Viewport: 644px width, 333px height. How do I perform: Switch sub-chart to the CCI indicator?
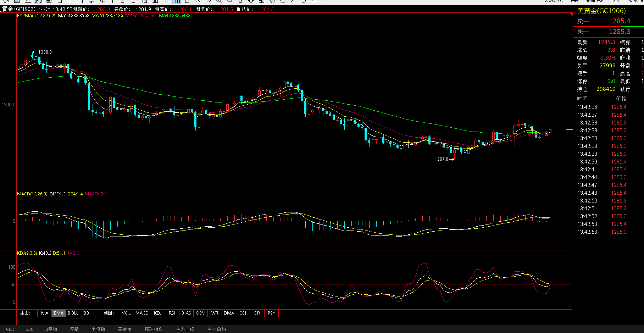click(x=243, y=313)
